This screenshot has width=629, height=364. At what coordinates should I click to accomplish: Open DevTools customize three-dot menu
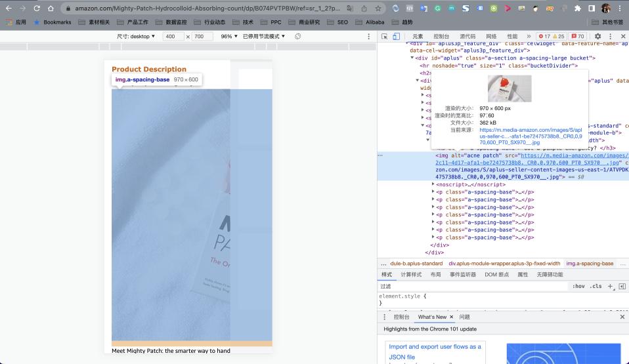pos(611,36)
